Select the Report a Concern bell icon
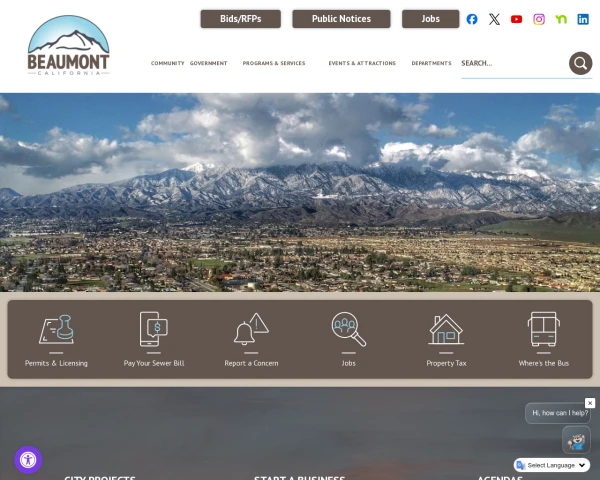Image resolution: width=600 pixels, height=480 pixels. tap(251, 329)
